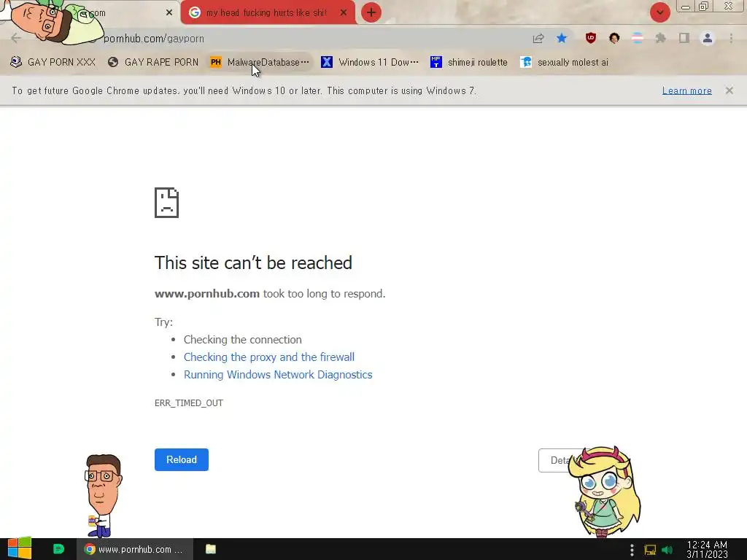The height and width of the screenshot is (560, 747).
Task: Click the Star Butterfly desktop mascot
Action: tap(605, 491)
